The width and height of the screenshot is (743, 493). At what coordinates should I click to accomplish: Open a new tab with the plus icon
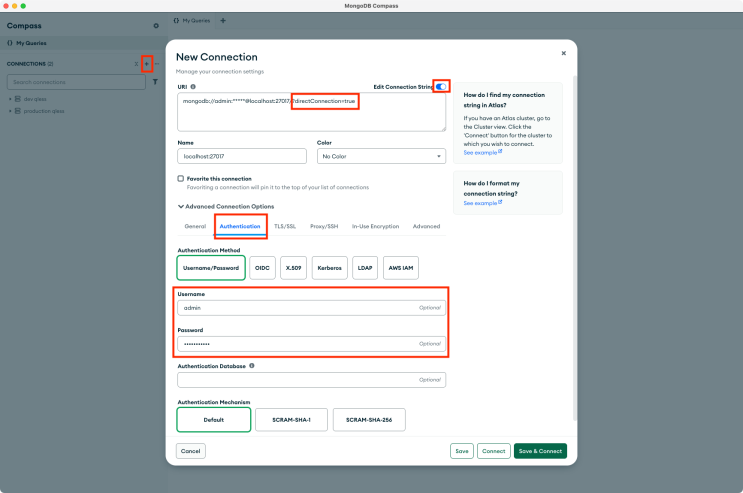(x=223, y=20)
